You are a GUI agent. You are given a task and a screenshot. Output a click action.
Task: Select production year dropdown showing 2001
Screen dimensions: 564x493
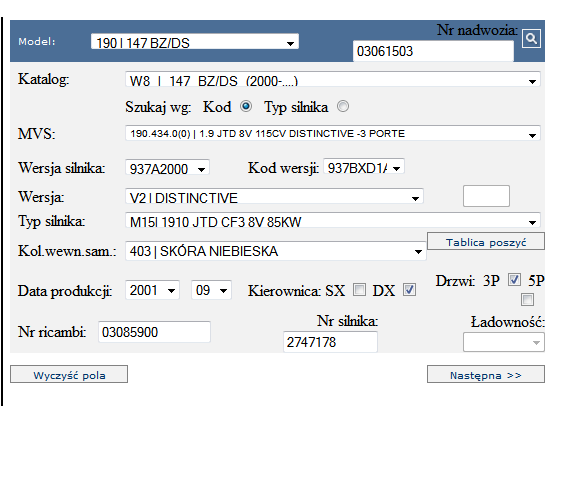click(x=152, y=290)
